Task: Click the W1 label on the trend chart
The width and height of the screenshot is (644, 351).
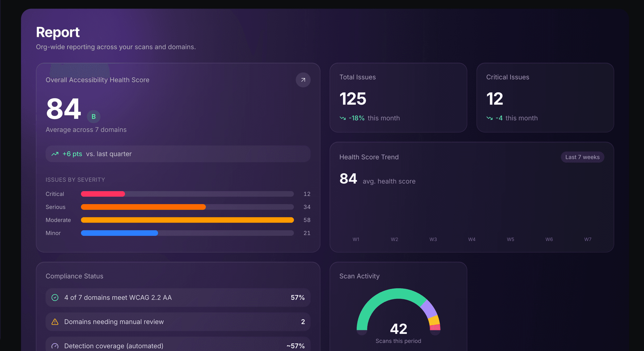Action: pyautogui.click(x=356, y=239)
